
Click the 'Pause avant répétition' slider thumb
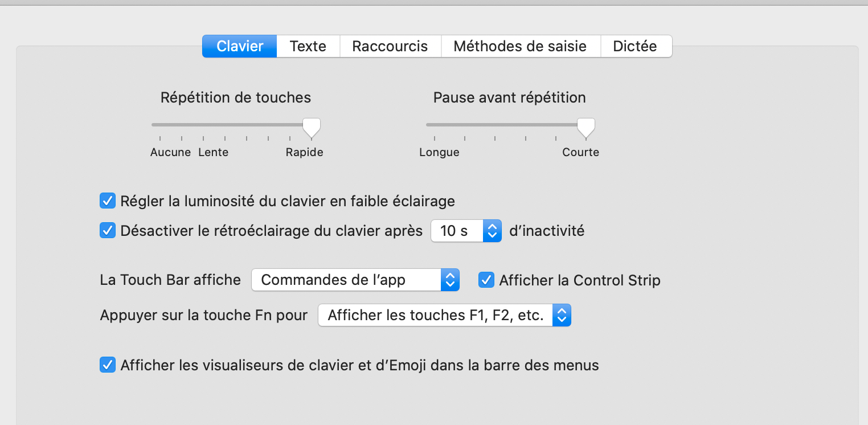(586, 126)
